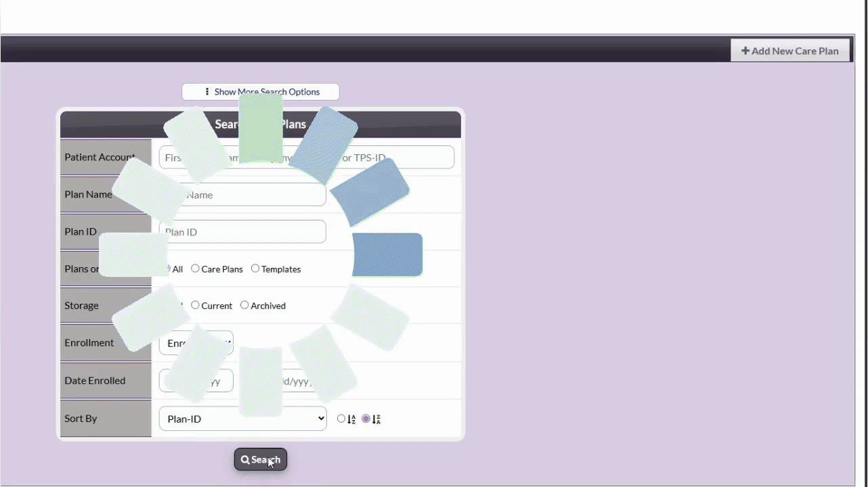Choose the Current storage radio
Screen dimensions: 868x487
click(195, 305)
